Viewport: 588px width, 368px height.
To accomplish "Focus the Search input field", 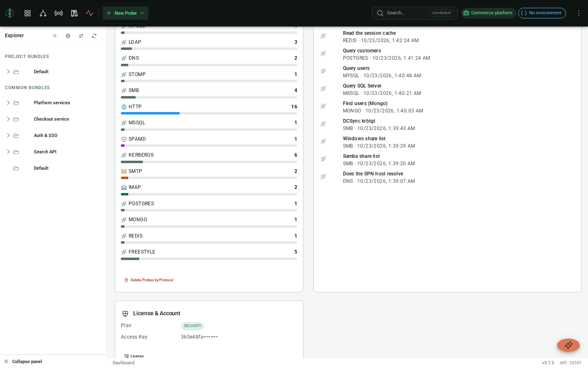I will (414, 13).
